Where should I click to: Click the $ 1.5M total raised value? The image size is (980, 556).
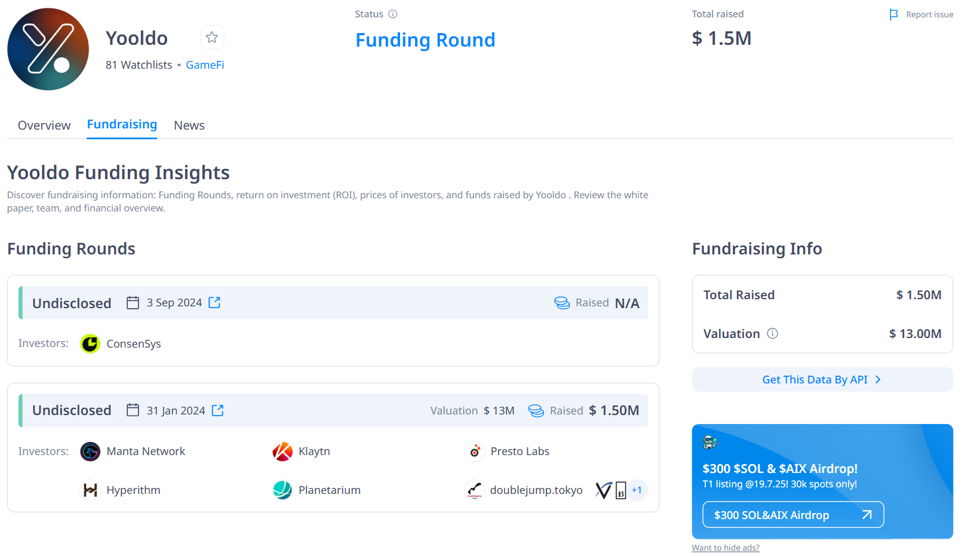click(x=721, y=38)
